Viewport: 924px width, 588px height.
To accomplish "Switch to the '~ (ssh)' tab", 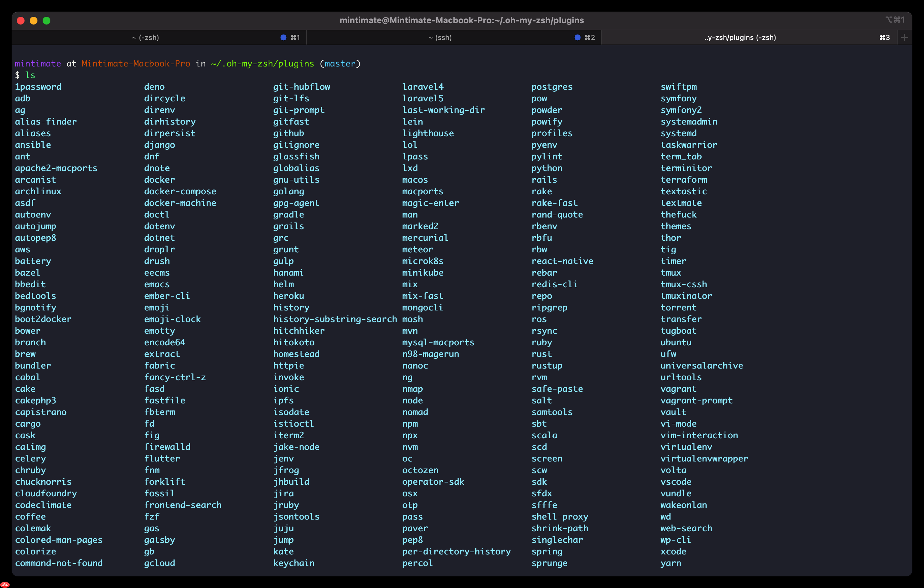I will point(440,37).
